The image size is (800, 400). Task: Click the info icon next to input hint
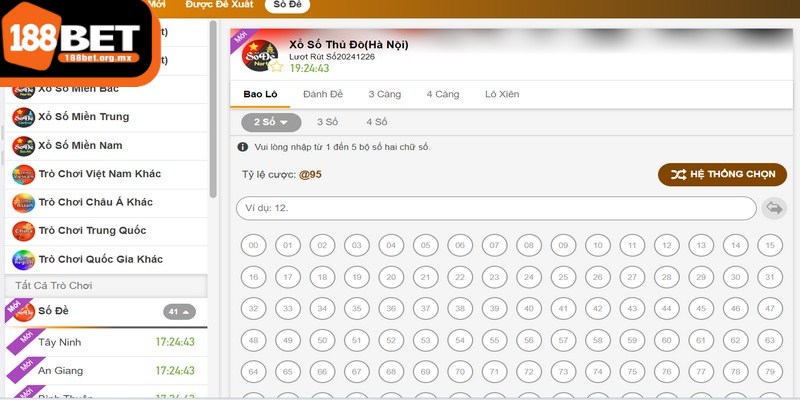pos(243,147)
